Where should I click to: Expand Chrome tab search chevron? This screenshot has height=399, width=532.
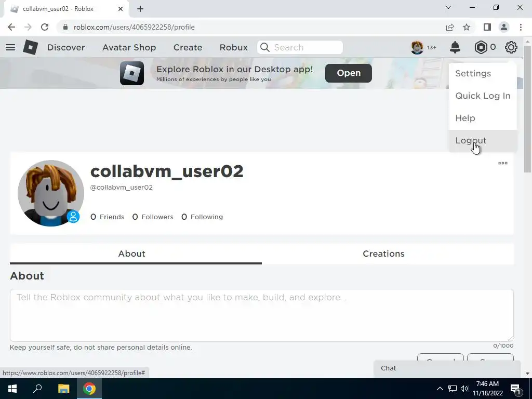coord(448,7)
